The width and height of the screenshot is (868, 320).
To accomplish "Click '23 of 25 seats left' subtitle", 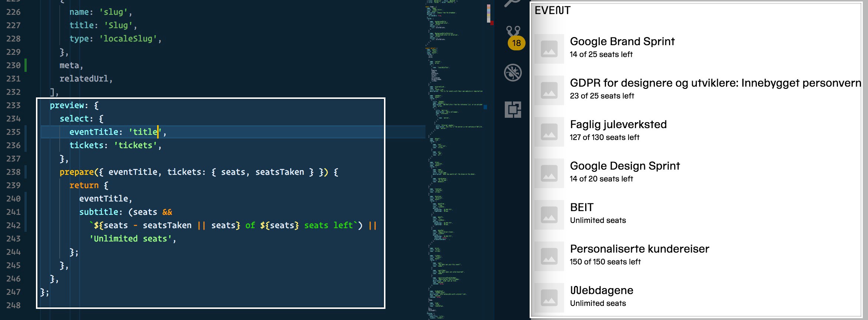I will click(x=602, y=96).
